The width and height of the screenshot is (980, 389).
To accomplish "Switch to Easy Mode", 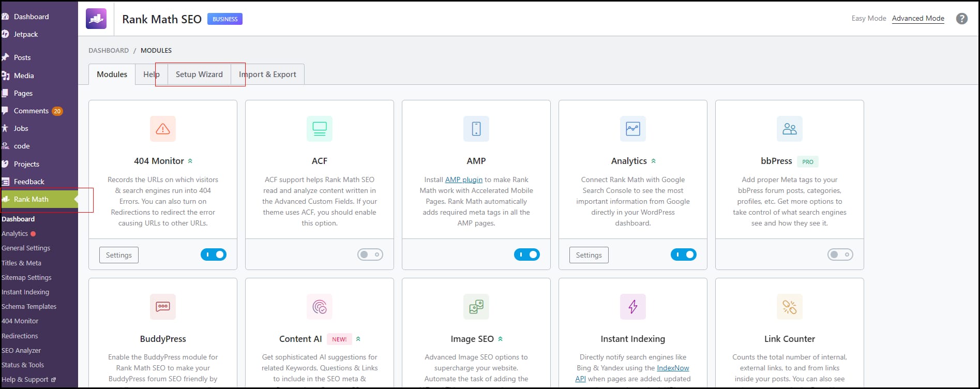I will coord(868,18).
